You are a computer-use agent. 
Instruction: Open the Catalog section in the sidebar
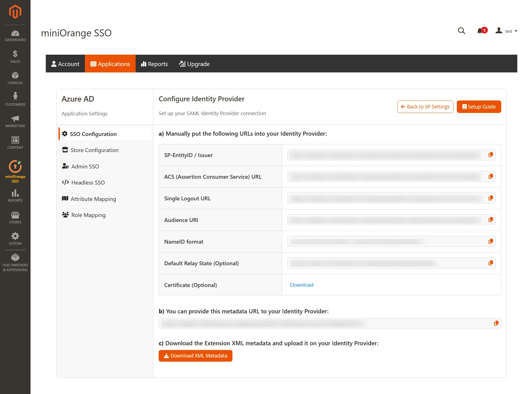15,78
